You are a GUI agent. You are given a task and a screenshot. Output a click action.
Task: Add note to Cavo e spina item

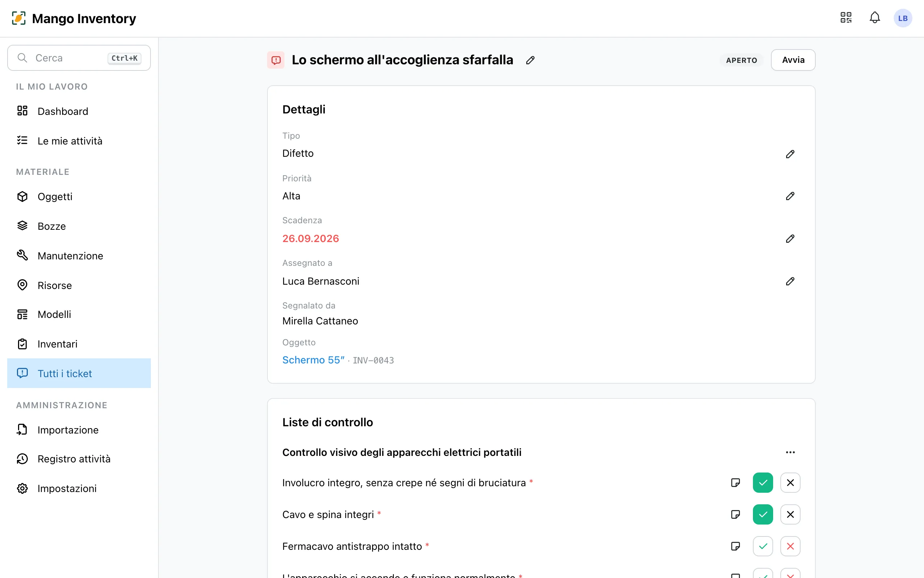coord(735,514)
